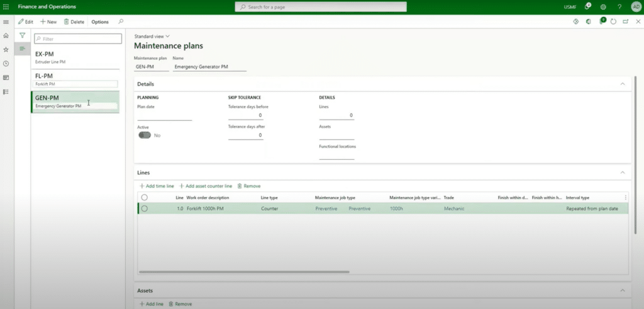The width and height of the screenshot is (644, 309).
Task: Open the Mechanic trade link
Action: [454, 209]
